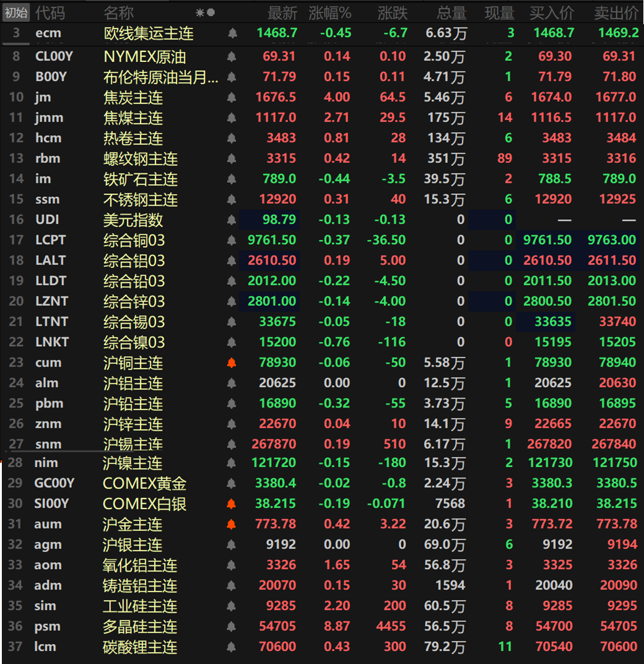This screenshot has height=664, width=644.
Task: Disable the orange alert bell for COMEX白银
Action: click(232, 504)
